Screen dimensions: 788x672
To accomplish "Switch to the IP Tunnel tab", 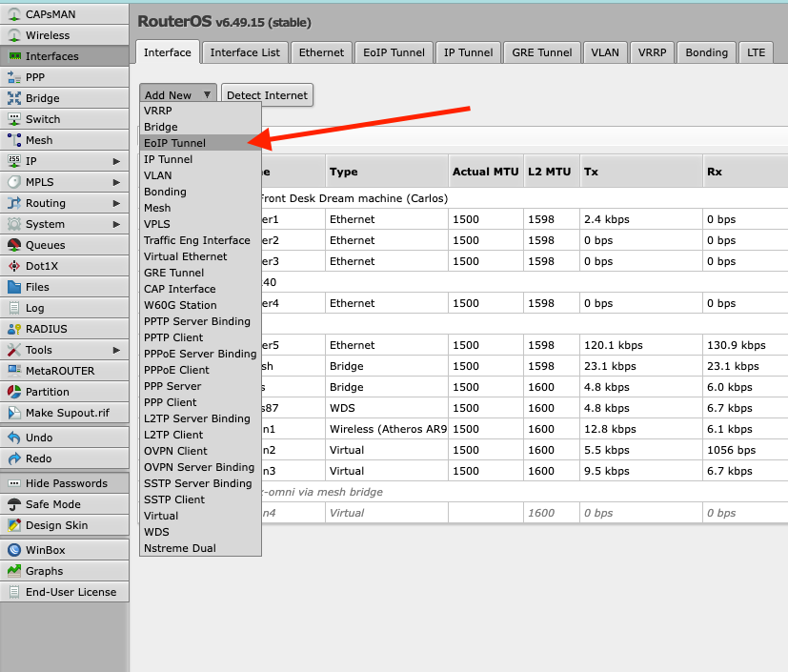I will tap(469, 52).
